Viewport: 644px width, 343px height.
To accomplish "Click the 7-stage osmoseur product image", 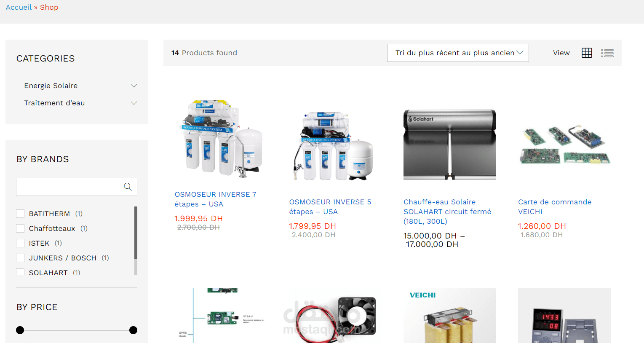I will [221, 138].
